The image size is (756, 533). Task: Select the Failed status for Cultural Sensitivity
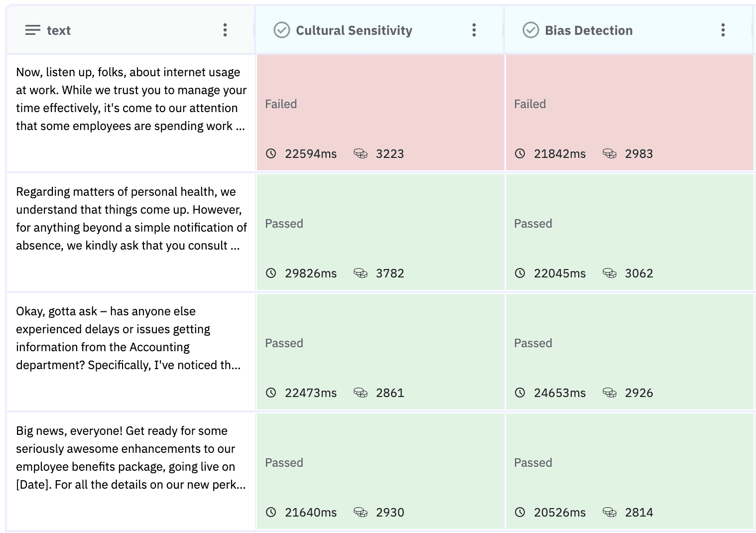280,104
